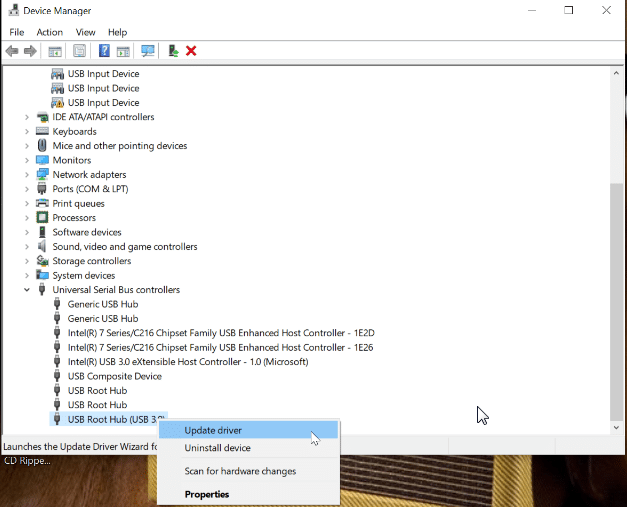Image resolution: width=627 pixels, height=507 pixels.
Task: Select Properties in the context menu
Action: (x=207, y=494)
